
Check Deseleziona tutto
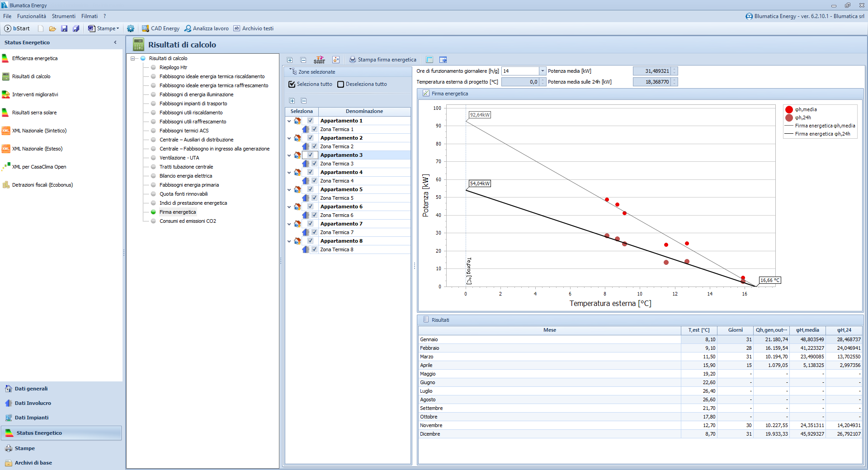tap(341, 84)
